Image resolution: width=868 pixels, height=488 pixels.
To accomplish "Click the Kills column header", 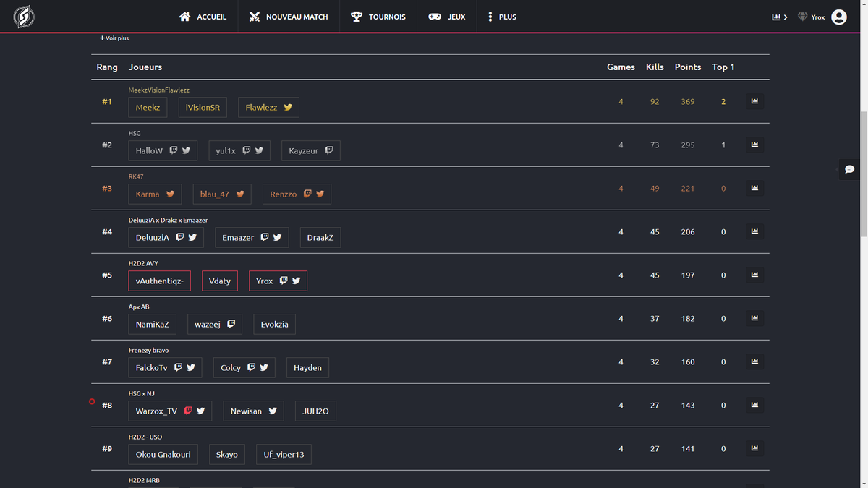I will [x=655, y=67].
